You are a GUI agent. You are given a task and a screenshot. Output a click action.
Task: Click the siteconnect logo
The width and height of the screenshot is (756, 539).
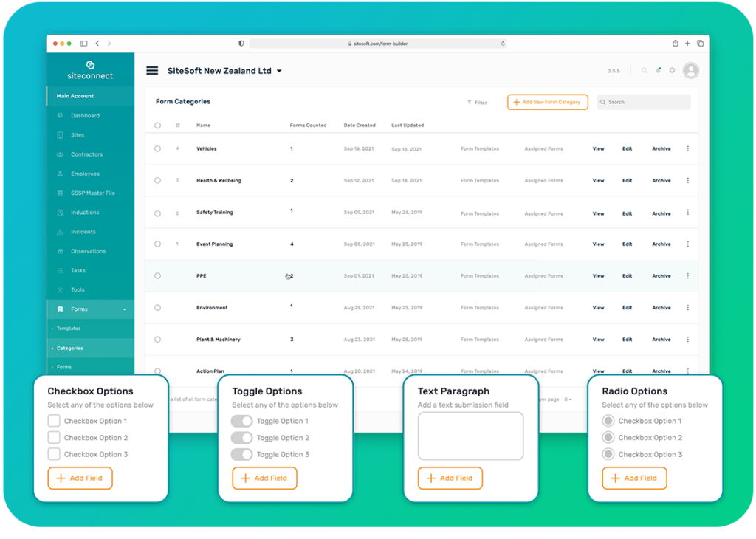[x=90, y=70]
